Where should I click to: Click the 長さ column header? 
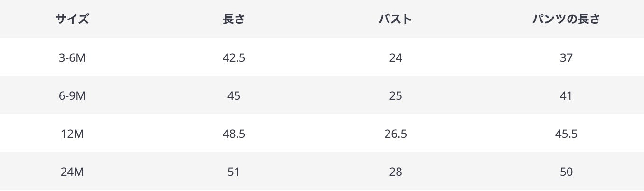234,19
